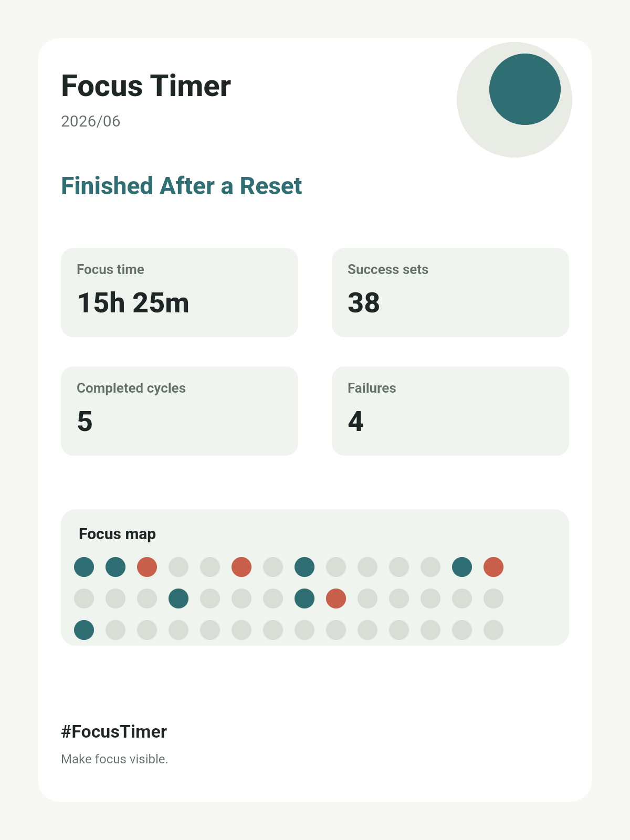Click the teal circle logo in header

click(525, 89)
